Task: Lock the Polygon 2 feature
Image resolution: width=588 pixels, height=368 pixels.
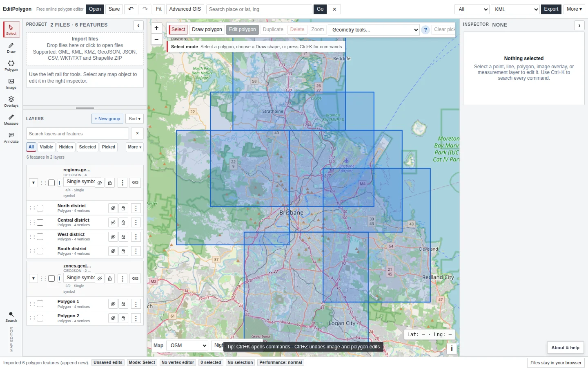Action: (x=123, y=318)
